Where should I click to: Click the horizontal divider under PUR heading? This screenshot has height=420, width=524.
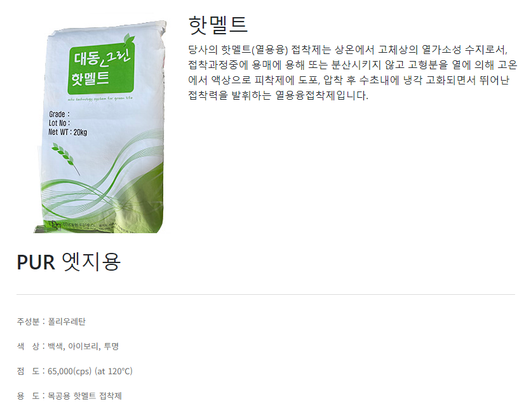(x=265, y=295)
